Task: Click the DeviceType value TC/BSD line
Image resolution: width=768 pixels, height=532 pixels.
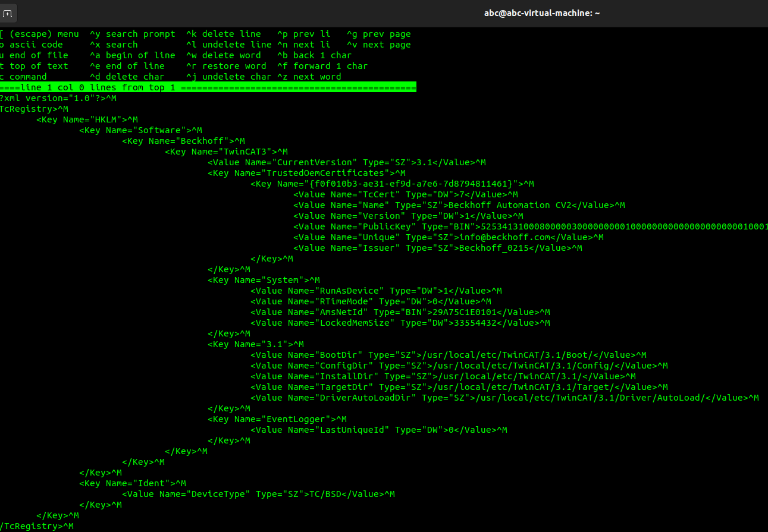Action: pyautogui.click(x=259, y=494)
